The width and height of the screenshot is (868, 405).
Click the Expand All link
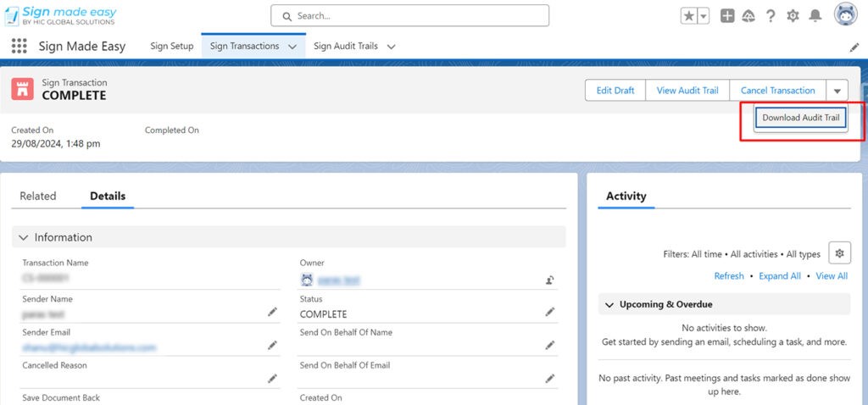pyautogui.click(x=780, y=276)
